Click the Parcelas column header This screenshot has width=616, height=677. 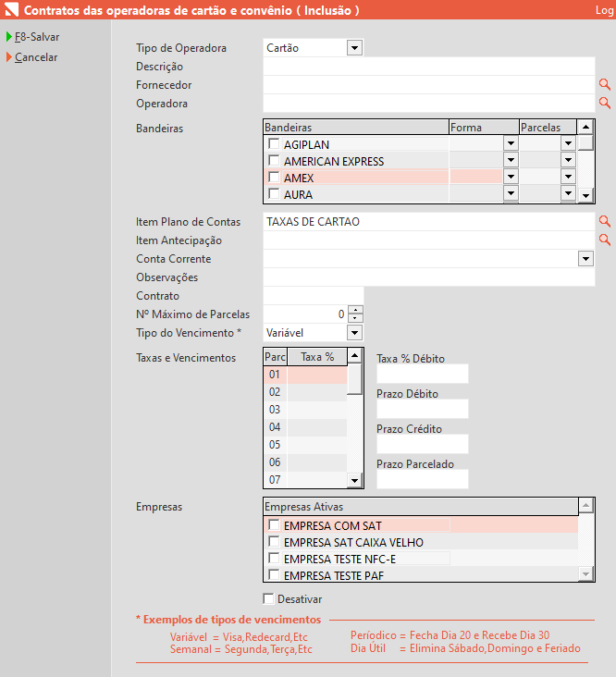548,128
